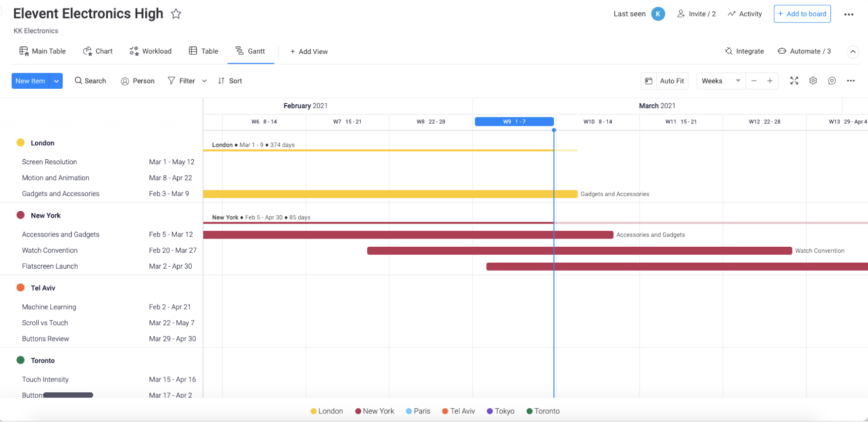Open the Gantt settings gear icon
The width and height of the screenshot is (868, 422).
812,80
